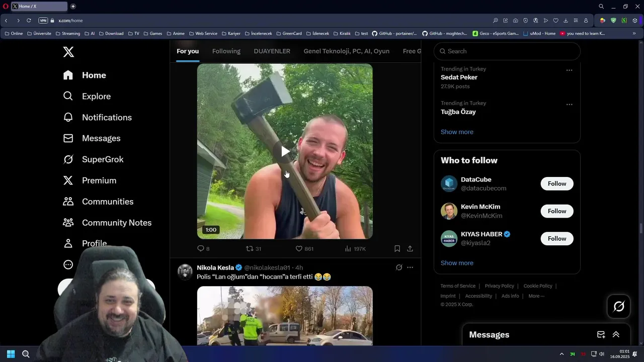
Task: Open the Nikola Kesla author name link
Action: (215, 267)
